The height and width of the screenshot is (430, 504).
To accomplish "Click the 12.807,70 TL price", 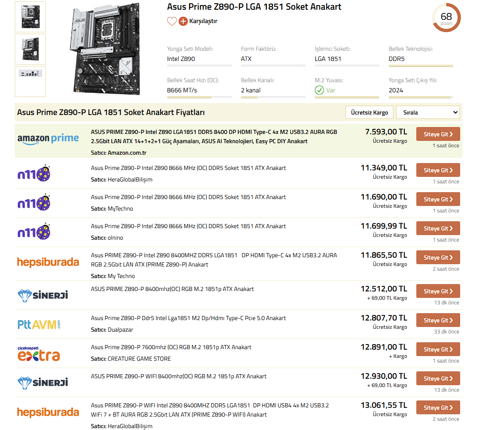I will 384,318.
